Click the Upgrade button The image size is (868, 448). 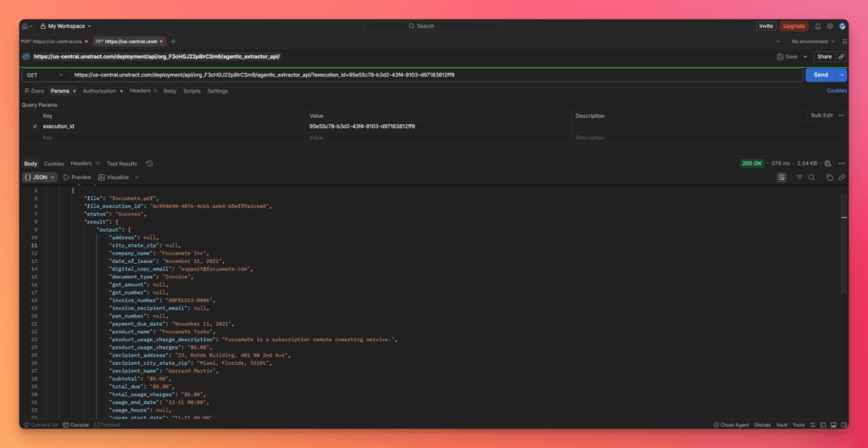pyautogui.click(x=794, y=26)
